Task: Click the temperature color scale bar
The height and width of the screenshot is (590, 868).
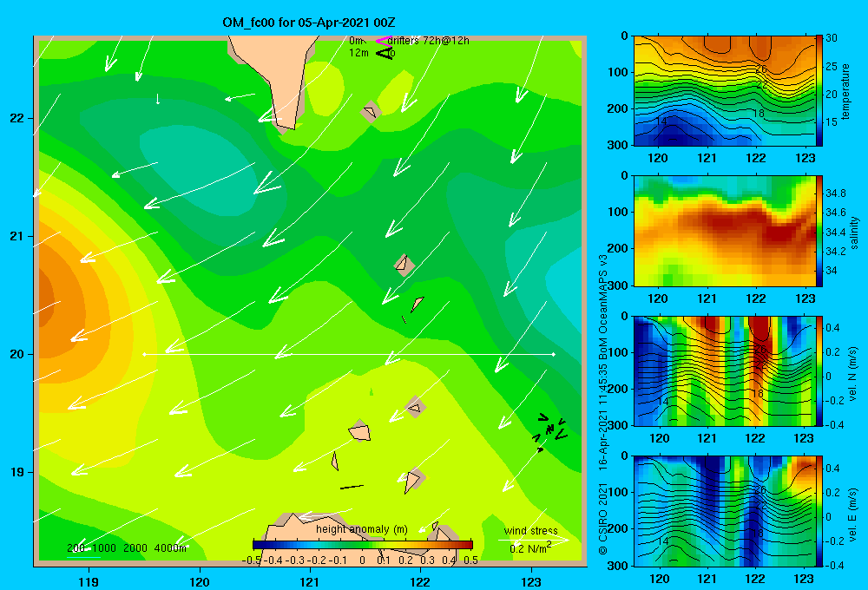Action: click(x=819, y=91)
